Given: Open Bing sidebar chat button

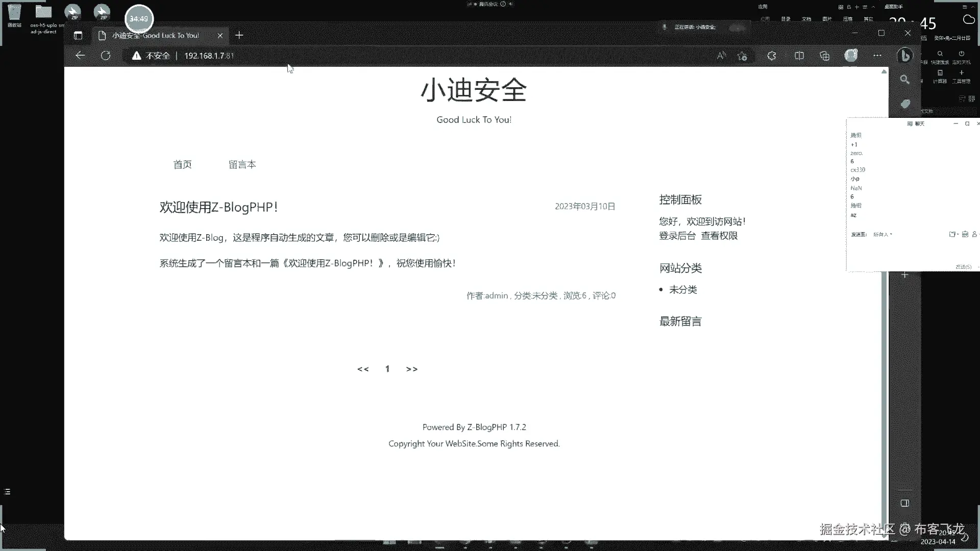Looking at the screenshot, I should (x=905, y=56).
